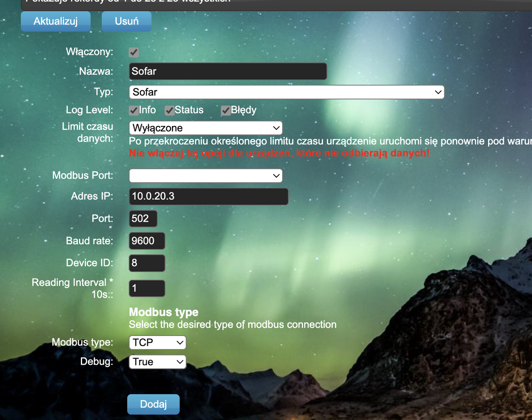532x420 pixels.
Task: Click the Aktualizuj button
Action: (x=56, y=21)
